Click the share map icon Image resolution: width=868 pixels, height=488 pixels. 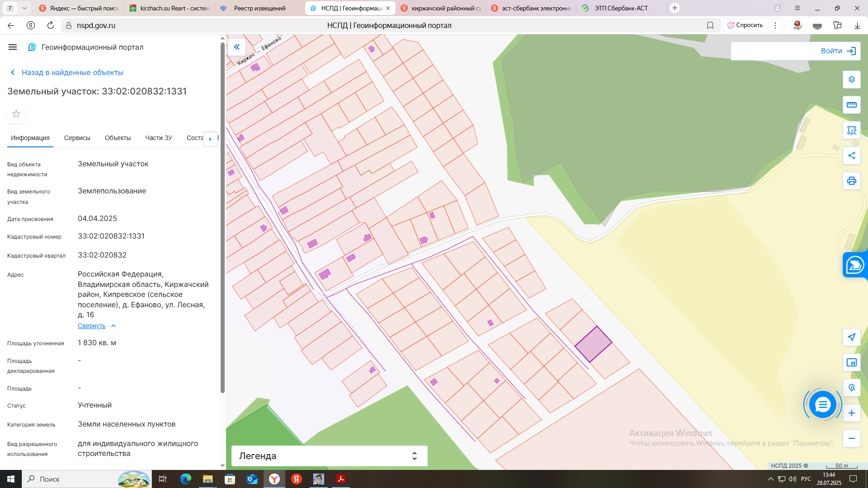tap(851, 155)
